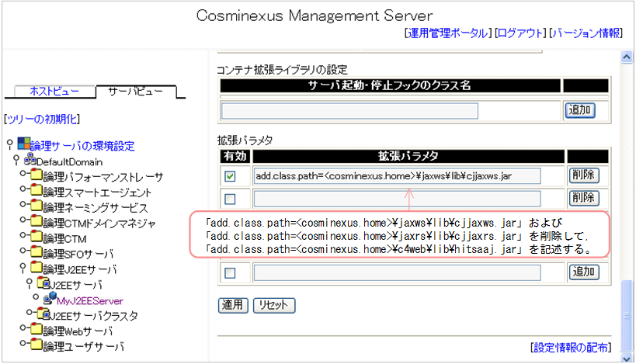
Task: Click folder icon of 論理パフォーマンストレーサ
Action: 36,175
